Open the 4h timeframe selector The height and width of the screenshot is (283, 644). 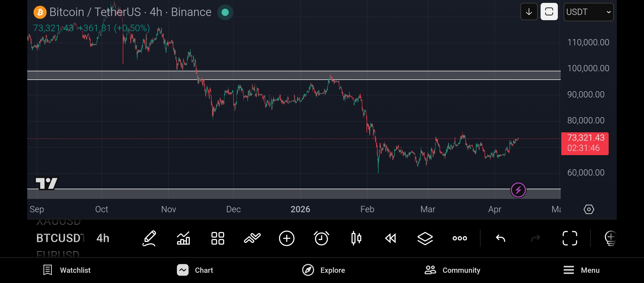(103, 238)
